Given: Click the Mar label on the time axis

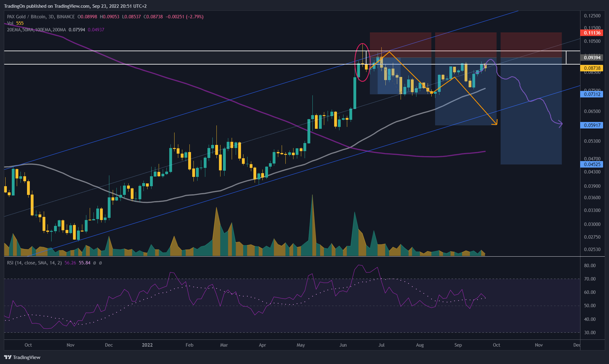Looking at the screenshot, I should (x=224, y=345).
